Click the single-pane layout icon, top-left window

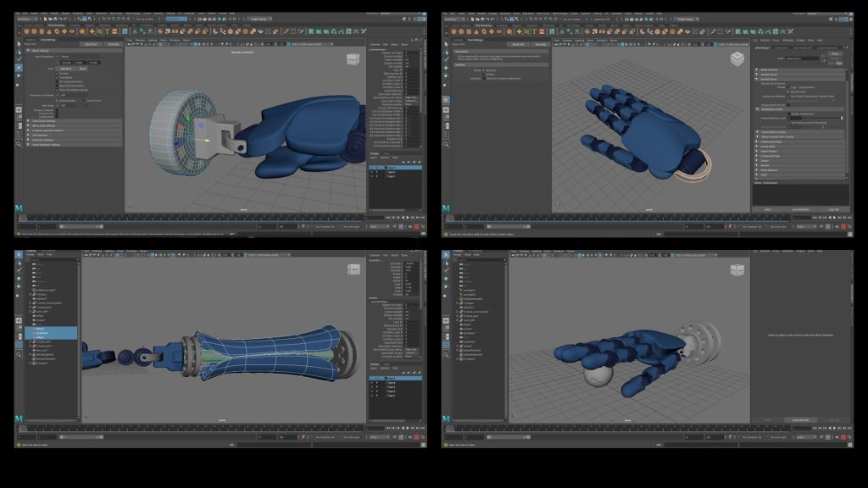[19, 109]
